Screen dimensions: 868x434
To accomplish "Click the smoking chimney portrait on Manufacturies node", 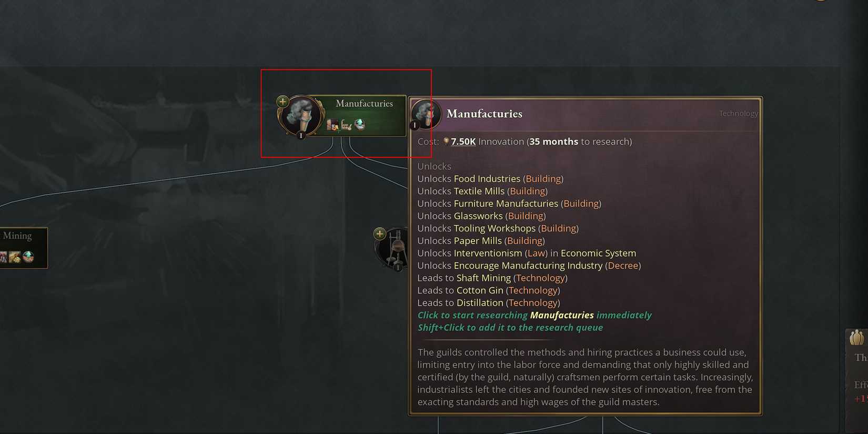I will point(301,116).
